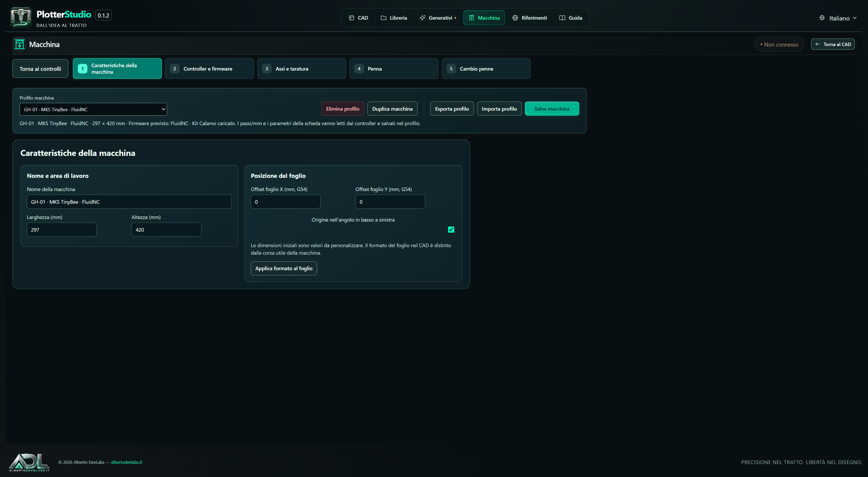Select the Cambio penne step
The image size is (868, 477).
click(486, 69)
